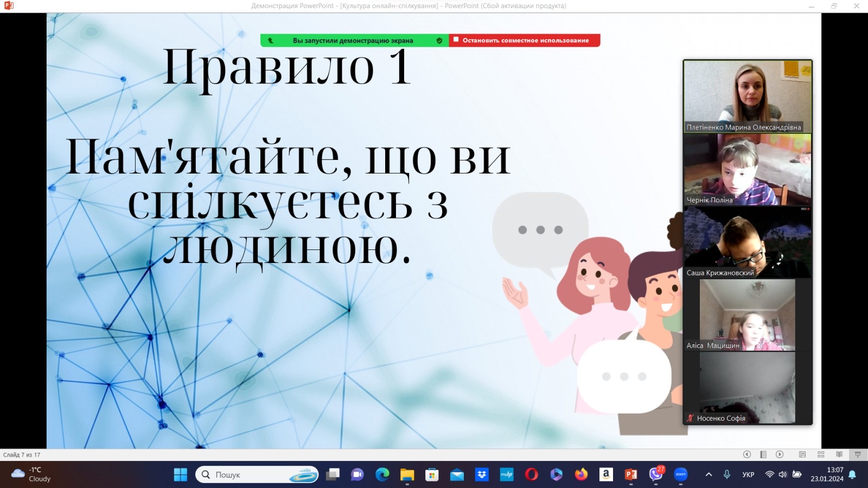Viewport: 868px width, 488px height.
Task: Select Slide Show view button
Action: pyautogui.click(x=858, y=454)
